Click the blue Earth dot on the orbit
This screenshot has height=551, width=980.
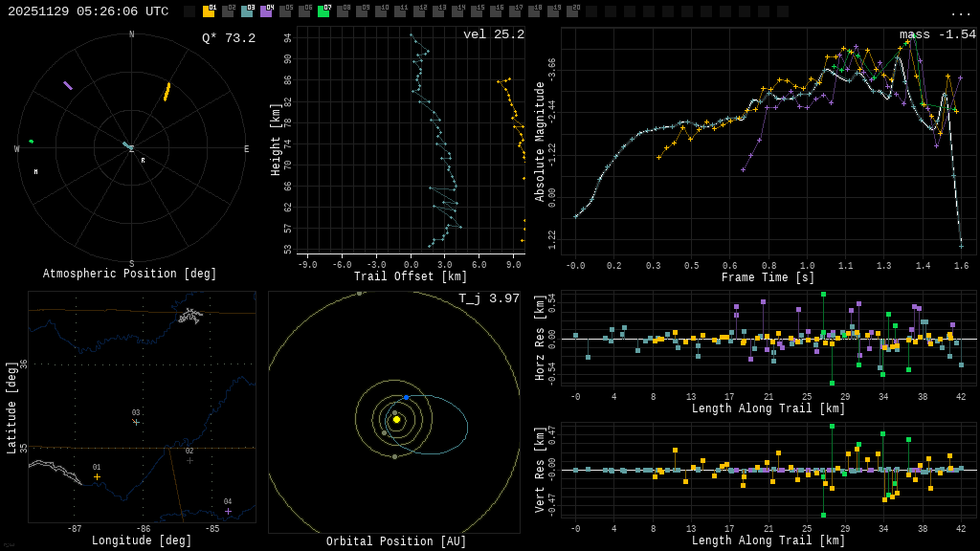[x=406, y=397]
